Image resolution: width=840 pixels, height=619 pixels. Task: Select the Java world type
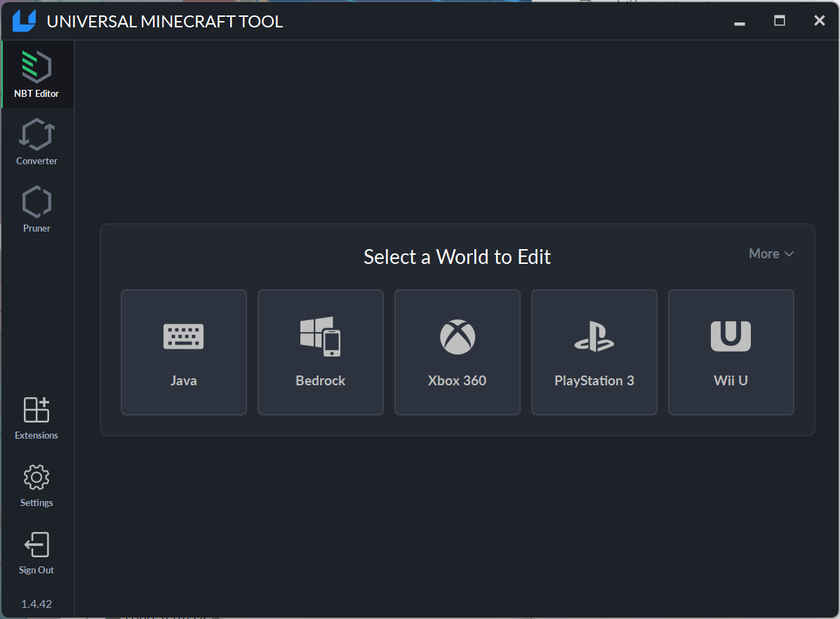(184, 352)
